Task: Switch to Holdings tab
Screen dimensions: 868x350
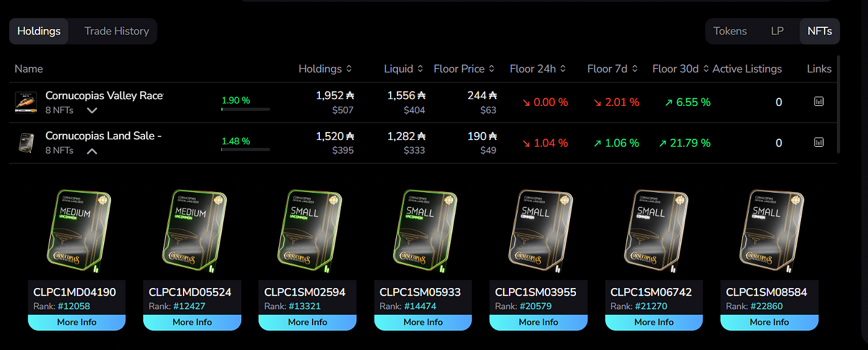Action: [x=39, y=31]
